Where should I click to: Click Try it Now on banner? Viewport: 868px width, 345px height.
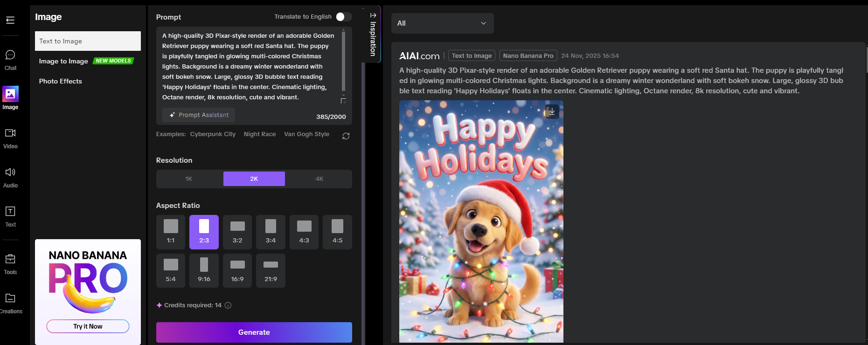click(88, 326)
